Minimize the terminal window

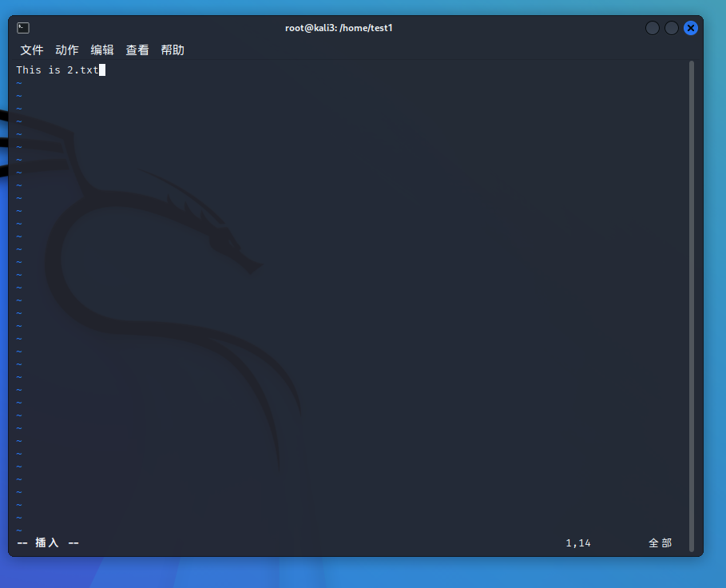(652, 28)
